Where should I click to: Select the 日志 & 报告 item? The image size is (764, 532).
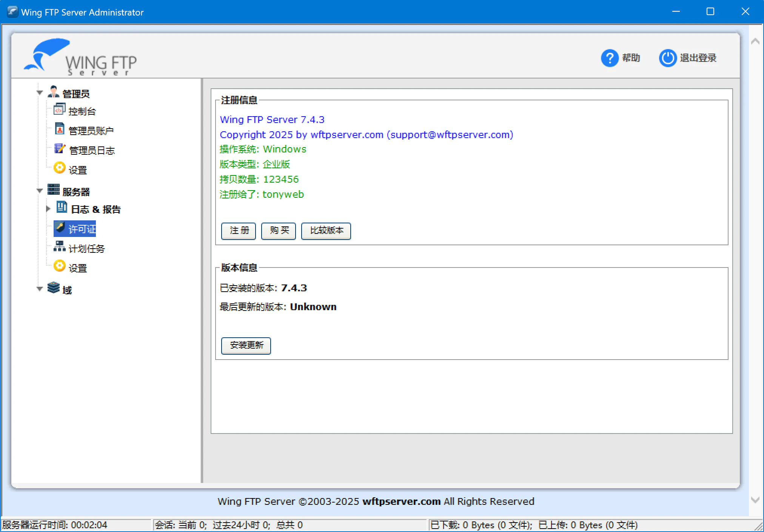point(96,209)
